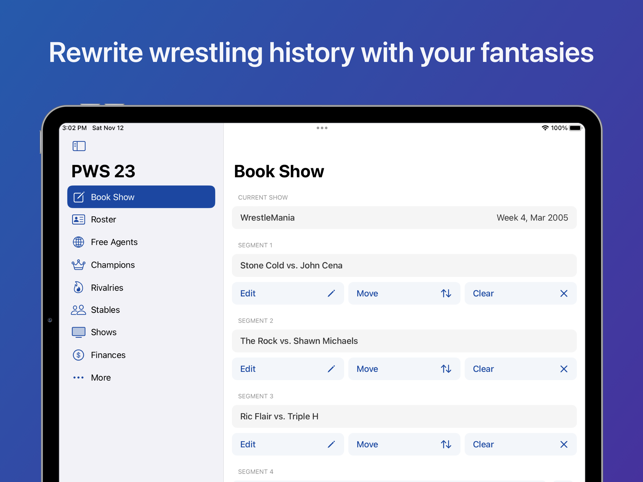Click the More ellipsis icon

click(78, 377)
